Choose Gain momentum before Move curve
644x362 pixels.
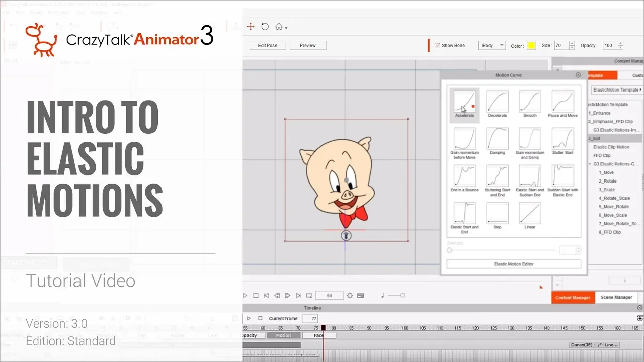coord(464,143)
